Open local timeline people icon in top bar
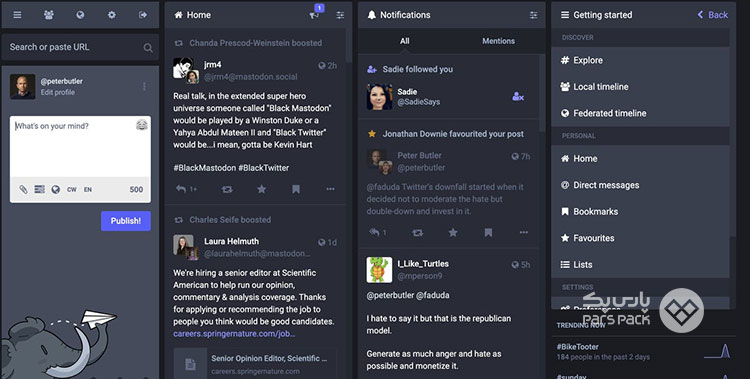 49,15
